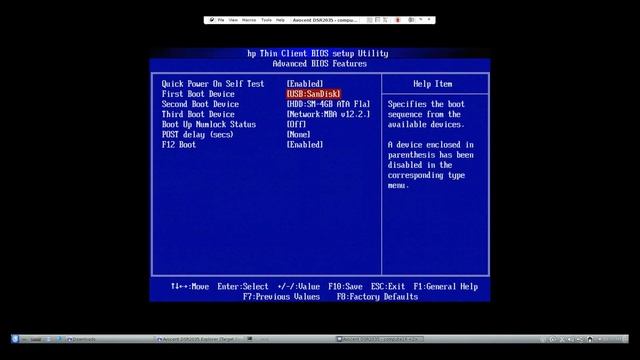Viewport: 640px width, 360px height.
Task: Pin the Avocent viewer toolbar with thumbtack icon
Action: 211,20
